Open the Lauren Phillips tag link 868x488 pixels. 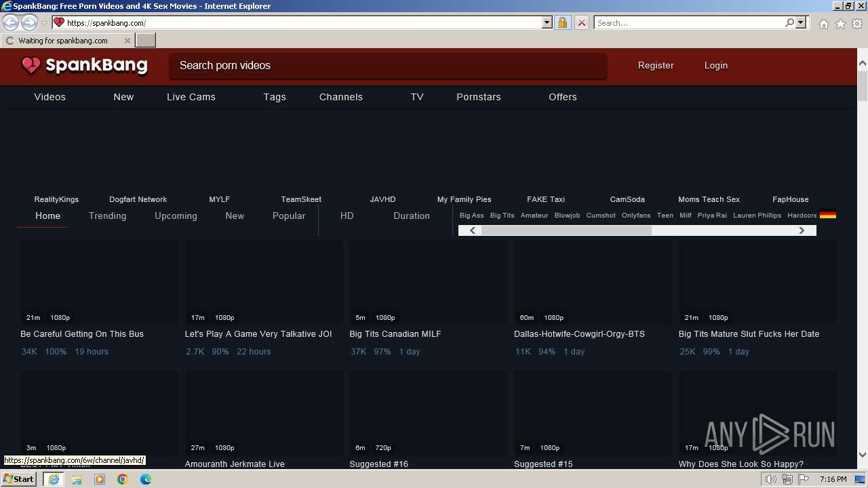tap(757, 216)
